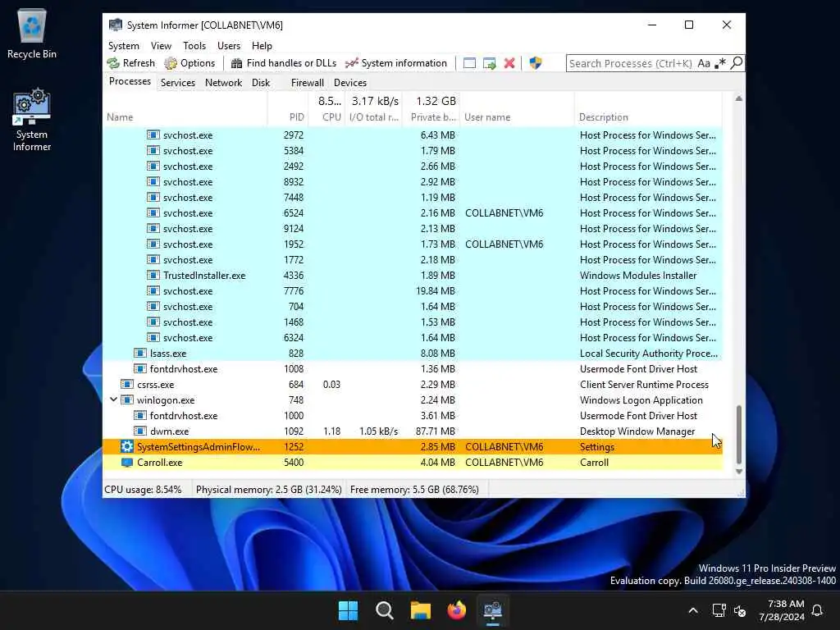Select the csrss.exe process row
The height and width of the screenshot is (630, 840).
click(x=413, y=385)
